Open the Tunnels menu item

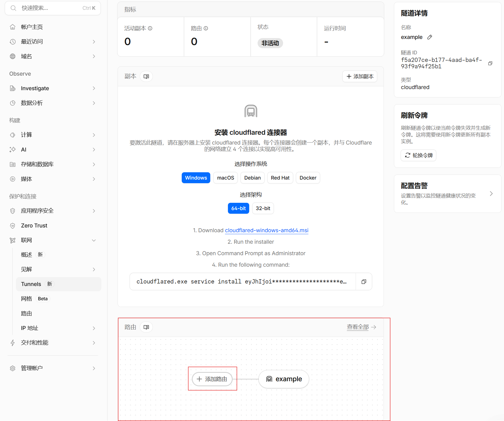coord(59,284)
